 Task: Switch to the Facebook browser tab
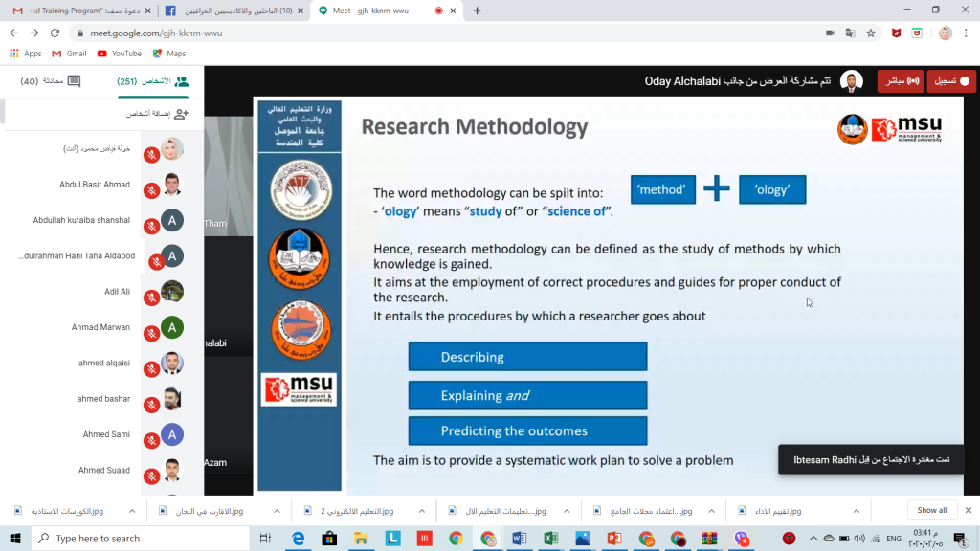pos(231,11)
